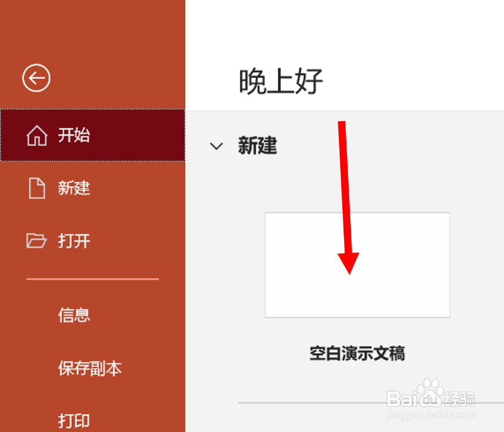
Task: Click the horizontal divider below 空白演示文稿
Action: tap(371, 403)
